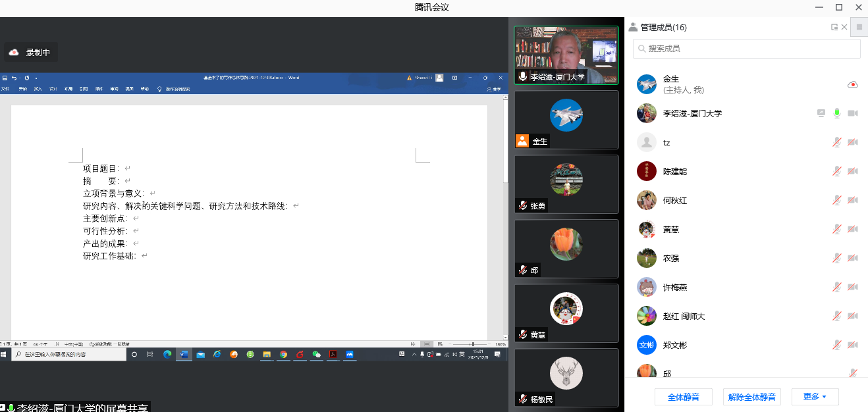868x412 pixels.
Task: Select 杨敬民's video tile thumbnail
Action: pos(566,377)
